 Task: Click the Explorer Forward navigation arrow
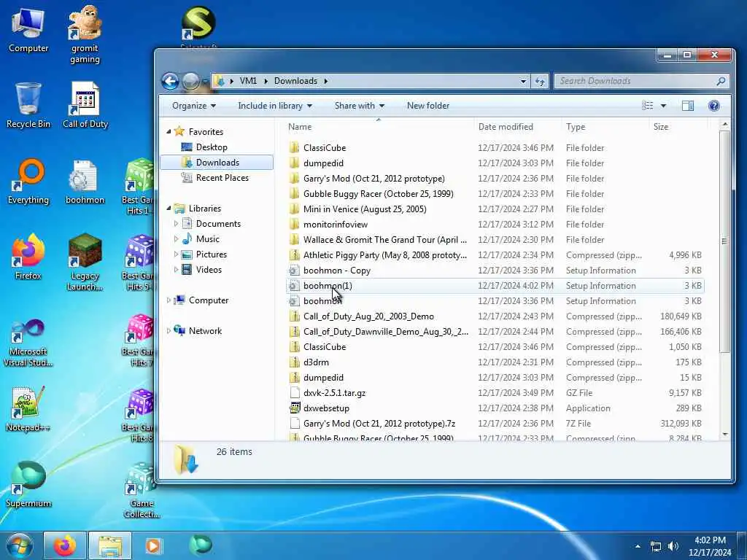[x=190, y=82]
